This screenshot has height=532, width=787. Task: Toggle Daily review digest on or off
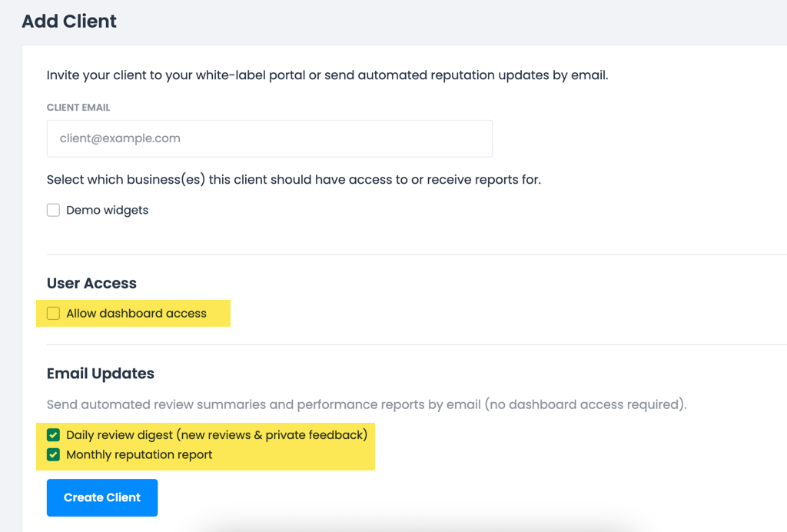[x=53, y=434]
